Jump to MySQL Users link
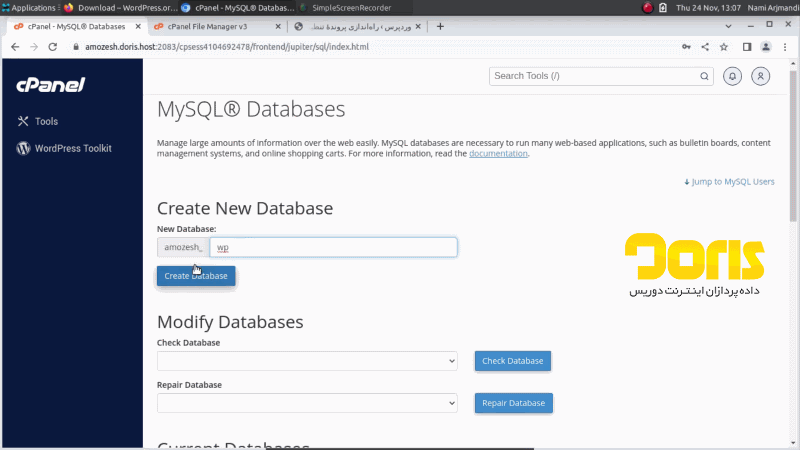The width and height of the screenshot is (800, 450). (729, 182)
